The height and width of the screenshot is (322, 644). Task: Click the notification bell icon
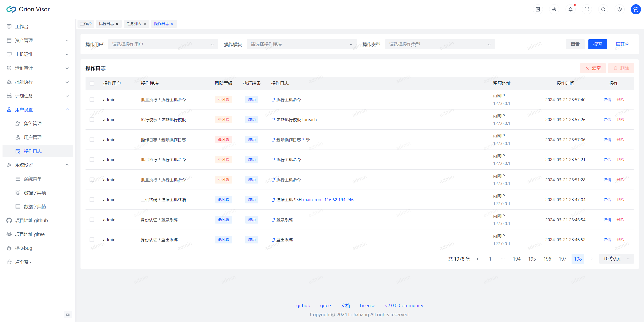point(570,9)
